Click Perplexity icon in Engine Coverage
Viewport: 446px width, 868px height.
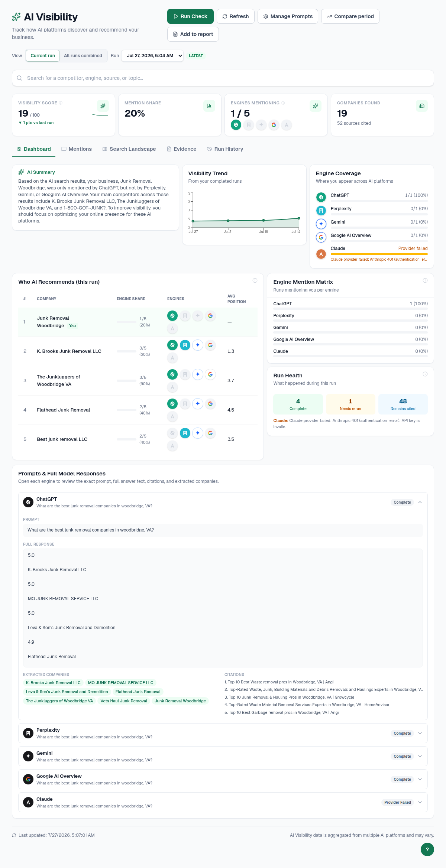[321, 211]
